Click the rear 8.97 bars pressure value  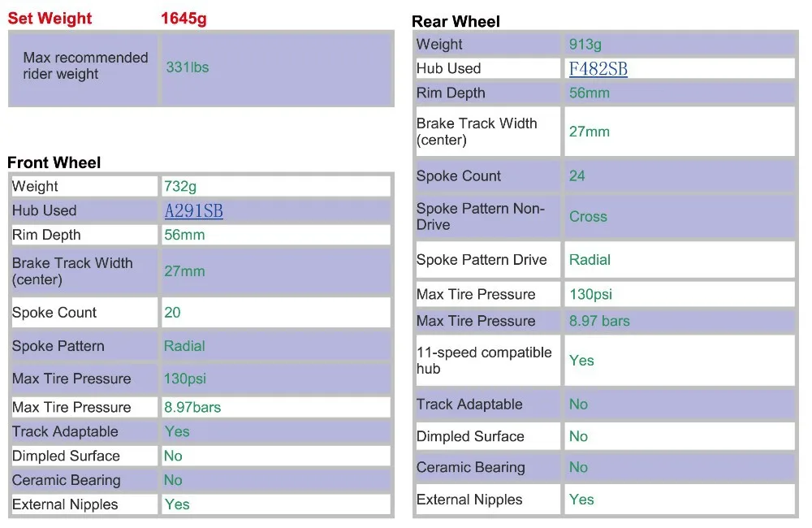[600, 321]
